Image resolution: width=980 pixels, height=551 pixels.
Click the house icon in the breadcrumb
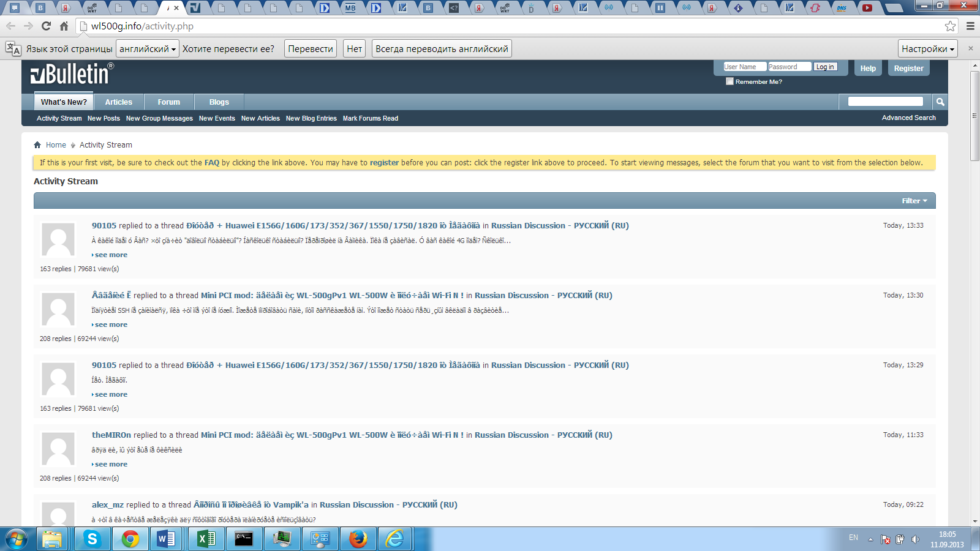(37, 145)
